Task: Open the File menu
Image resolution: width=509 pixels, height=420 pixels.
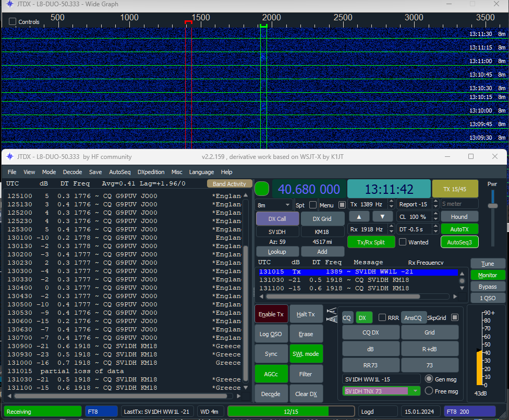Action: [12, 172]
